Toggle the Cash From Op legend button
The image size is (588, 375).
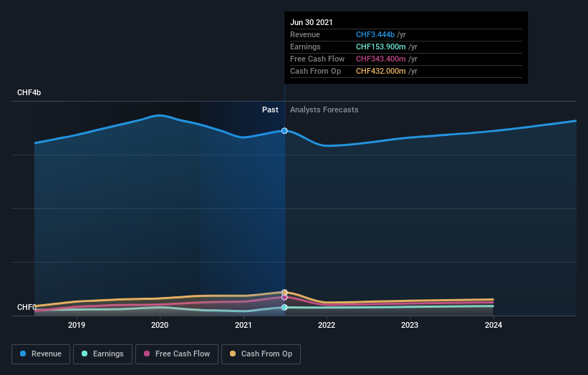pyautogui.click(x=261, y=354)
